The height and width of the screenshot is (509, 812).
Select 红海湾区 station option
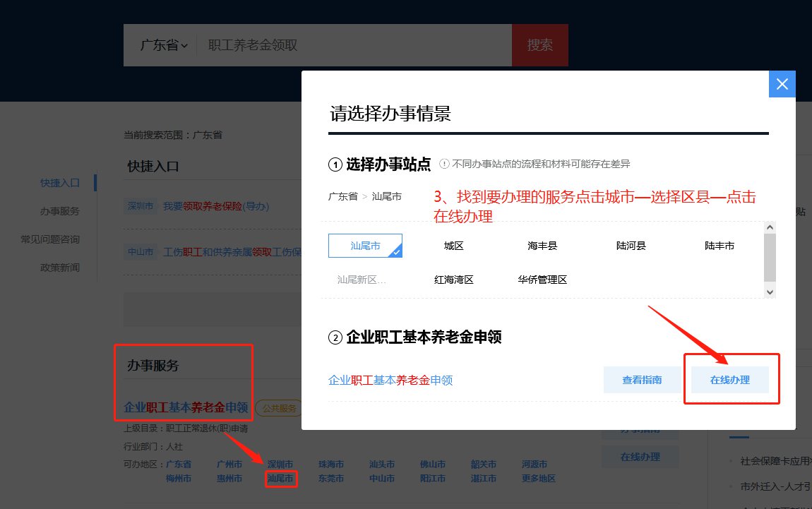pyautogui.click(x=453, y=280)
